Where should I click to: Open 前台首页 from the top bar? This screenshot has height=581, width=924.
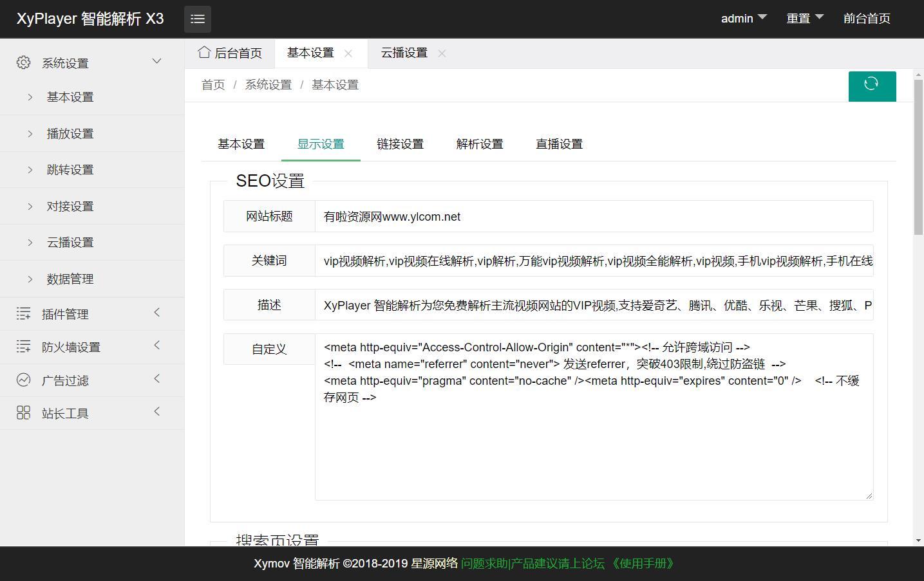tap(866, 19)
